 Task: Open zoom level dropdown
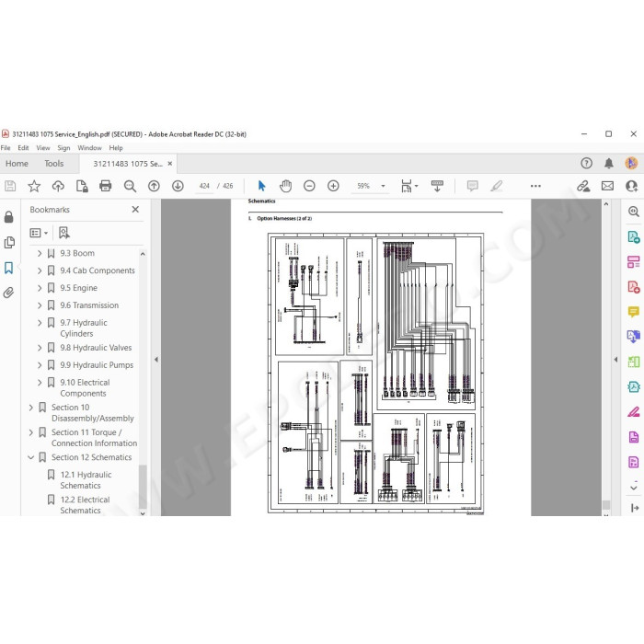click(x=383, y=186)
